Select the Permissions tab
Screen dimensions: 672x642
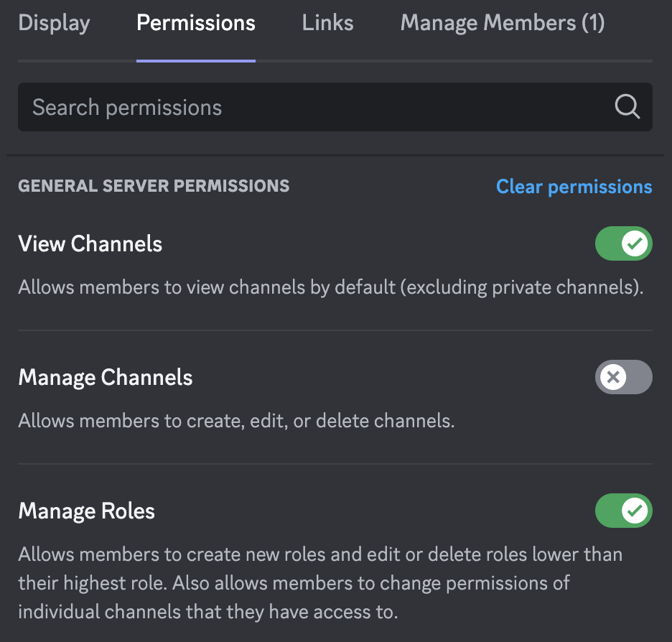pos(196,23)
